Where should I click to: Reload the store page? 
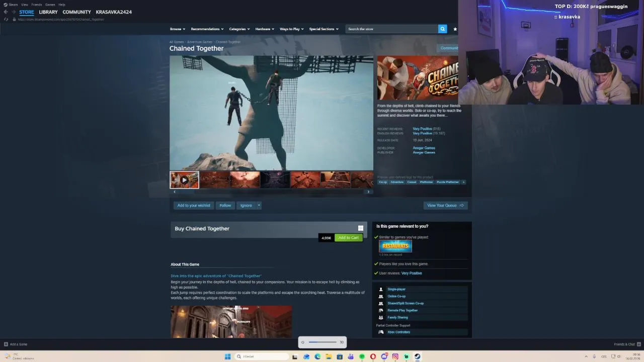[6, 19]
